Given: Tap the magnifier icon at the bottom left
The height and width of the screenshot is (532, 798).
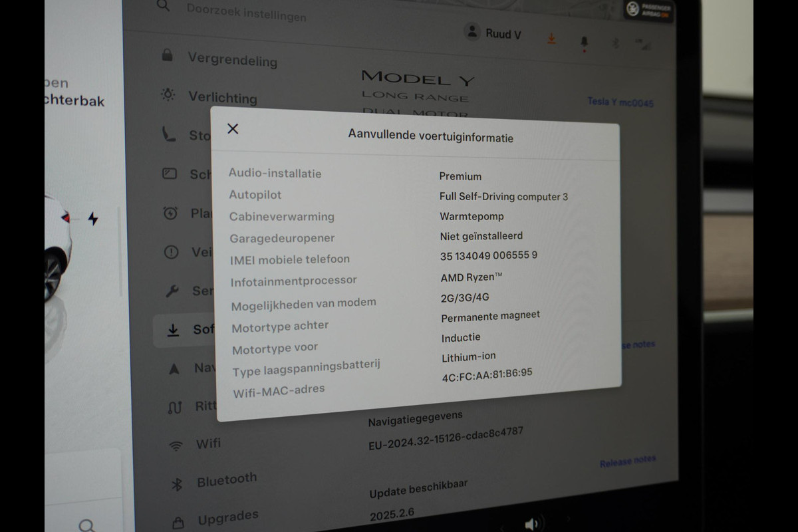Looking at the screenshot, I should click(x=87, y=525).
